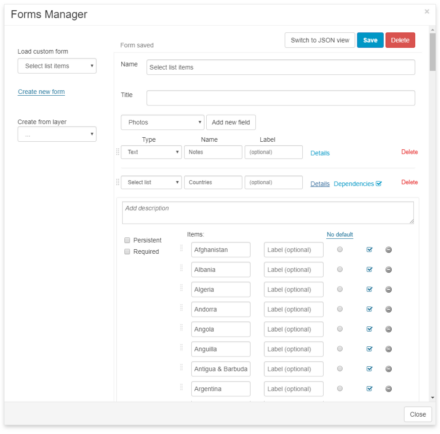
Task: Delete the Countries field row
Action: [x=409, y=182]
